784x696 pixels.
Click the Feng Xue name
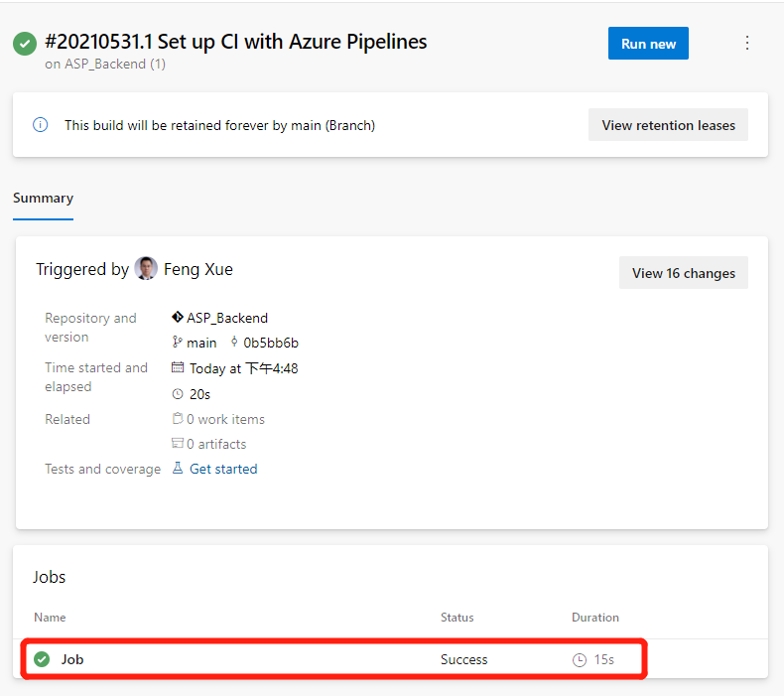(x=198, y=269)
